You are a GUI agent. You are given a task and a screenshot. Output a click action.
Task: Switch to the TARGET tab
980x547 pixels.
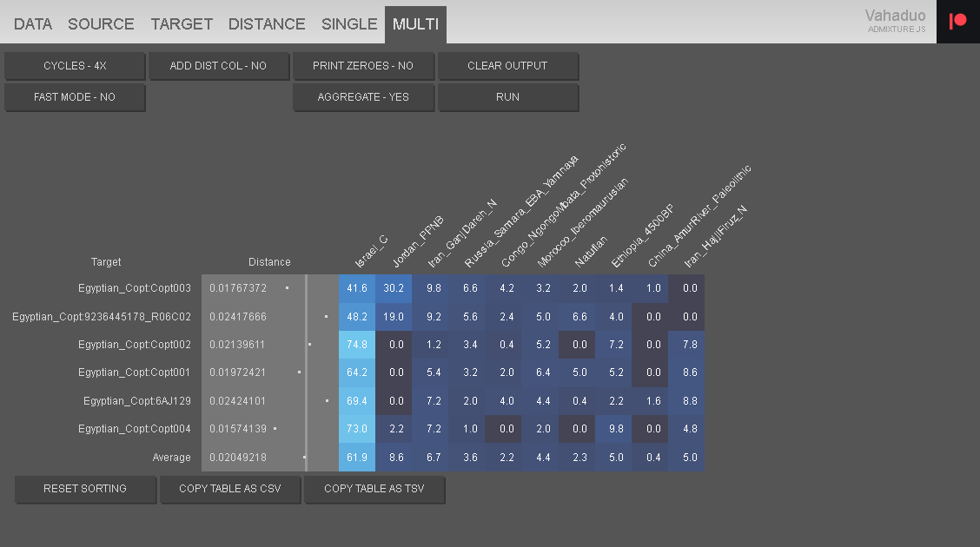click(182, 24)
